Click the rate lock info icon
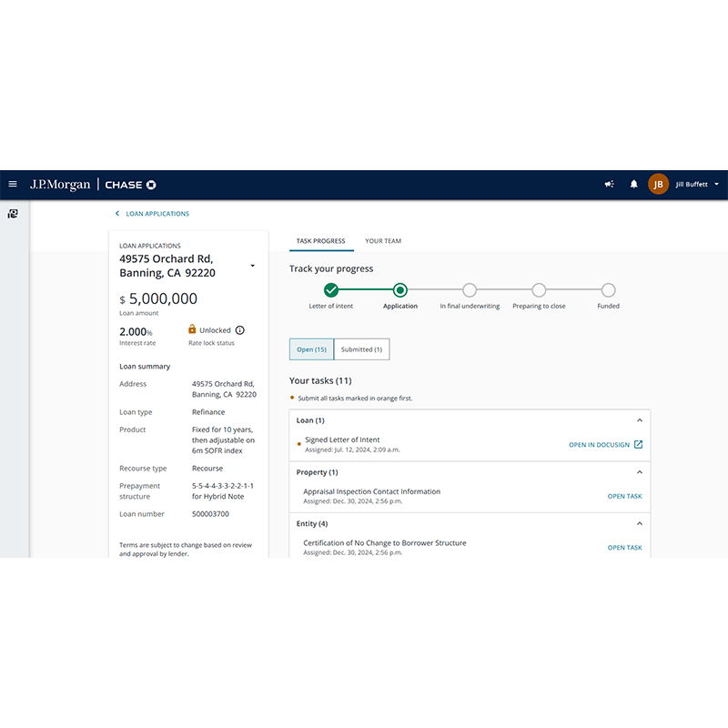Screen dimensions: 728x728 point(240,330)
